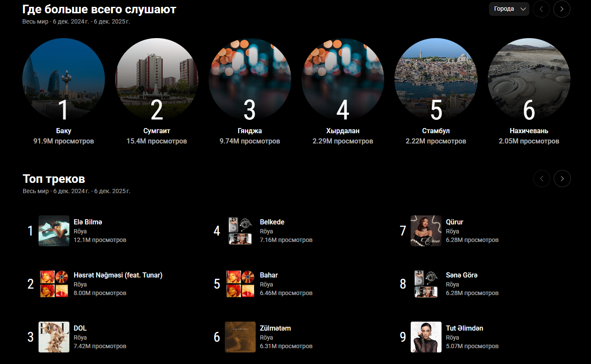
Task: Open Elə Bilmə album cover thumbnail
Action: tap(54, 231)
